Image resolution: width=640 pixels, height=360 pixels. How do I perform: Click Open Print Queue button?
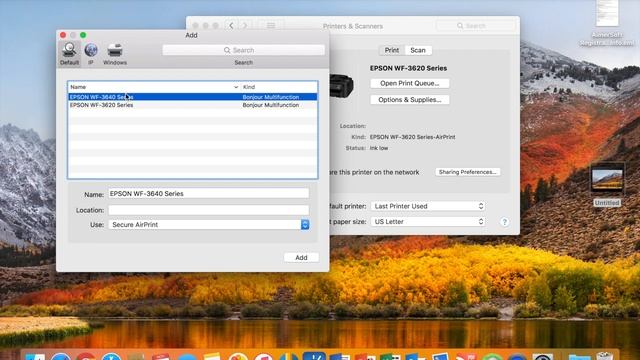pyautogui.click(x=410, y=83)
